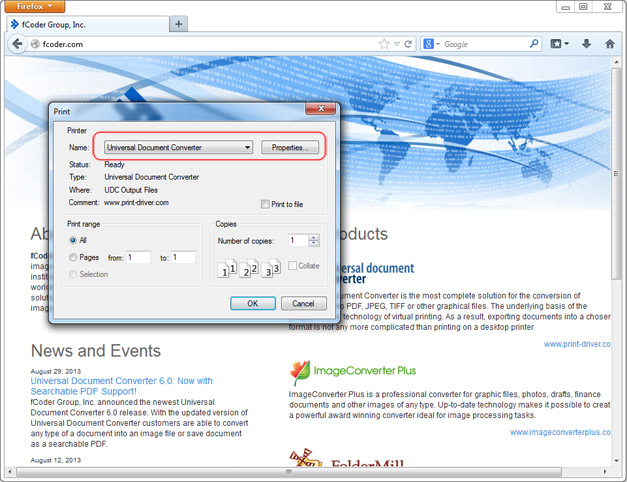Click the ImageConverter Plus logo
The width and height of the screenshot is (627, 482).
353,371
